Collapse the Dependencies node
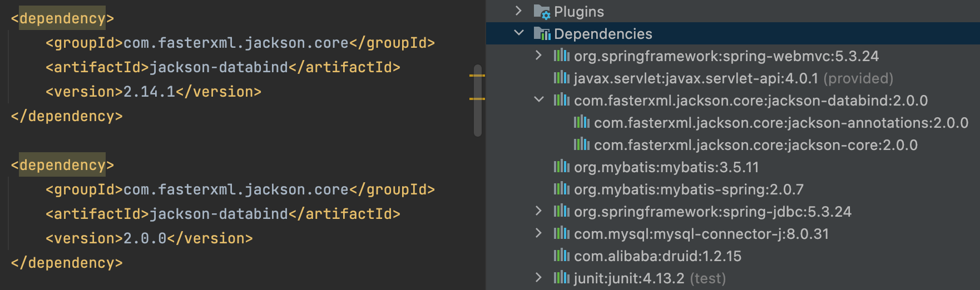 pyautogui.click(x=518, y=33)
